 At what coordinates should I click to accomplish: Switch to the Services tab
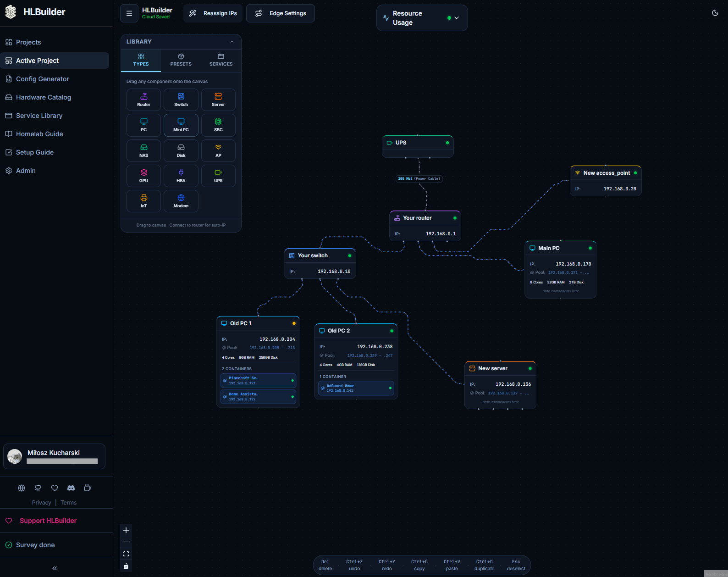(221, 60)
